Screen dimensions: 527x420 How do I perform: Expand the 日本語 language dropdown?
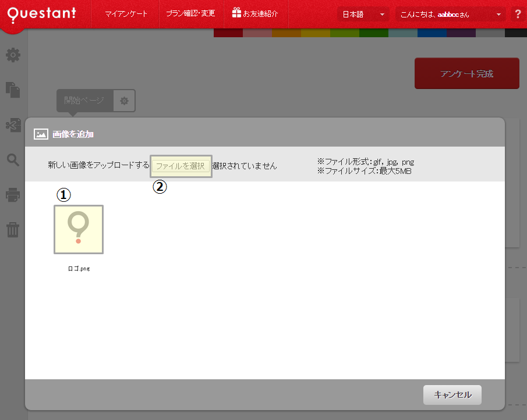pos(363,15)
